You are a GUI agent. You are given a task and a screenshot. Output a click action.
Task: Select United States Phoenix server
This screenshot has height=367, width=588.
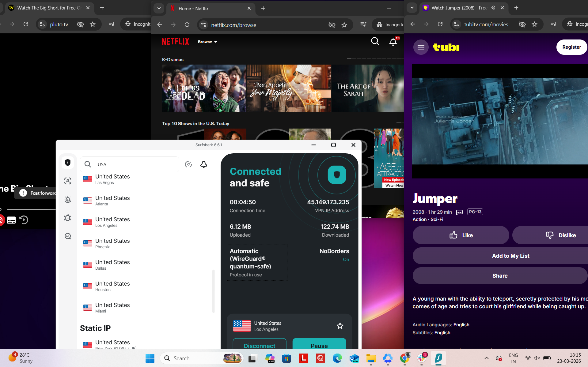146,243
